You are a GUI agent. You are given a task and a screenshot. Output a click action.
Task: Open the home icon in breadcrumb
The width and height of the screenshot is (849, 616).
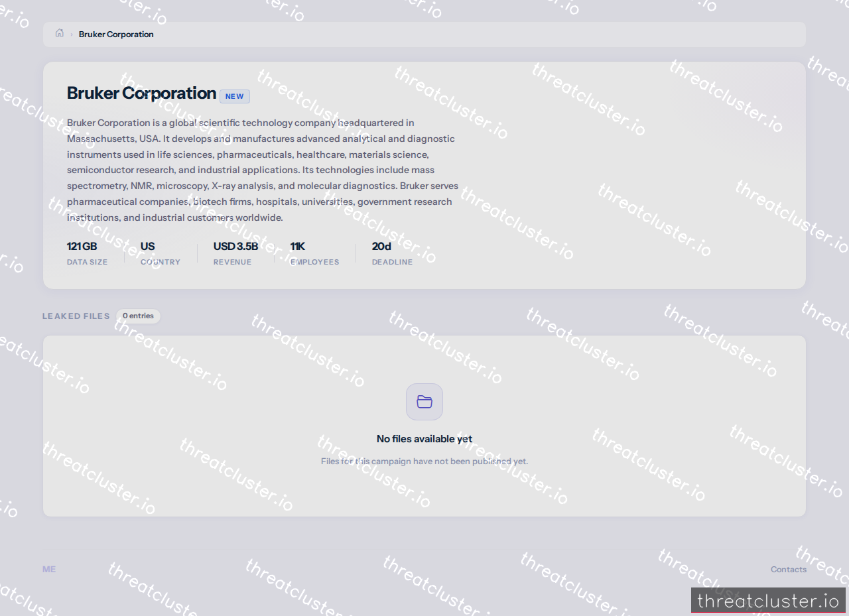coord(60,33)
